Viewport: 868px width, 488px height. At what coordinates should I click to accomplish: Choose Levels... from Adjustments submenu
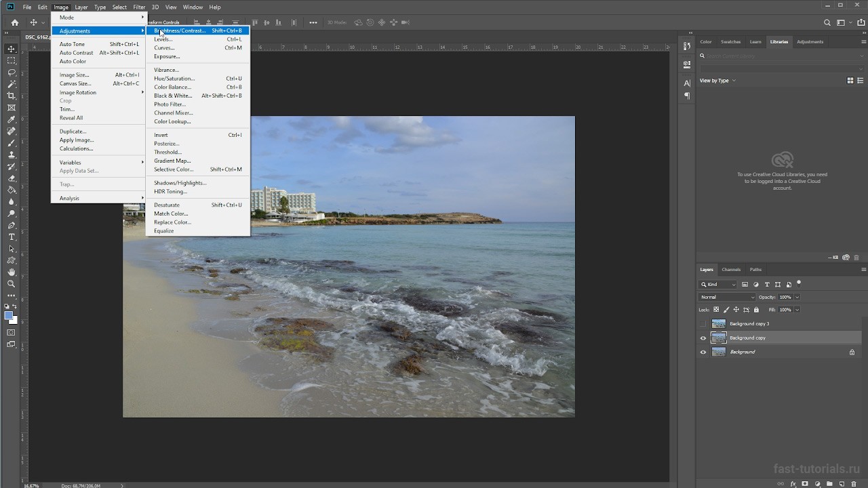[163, 39]
